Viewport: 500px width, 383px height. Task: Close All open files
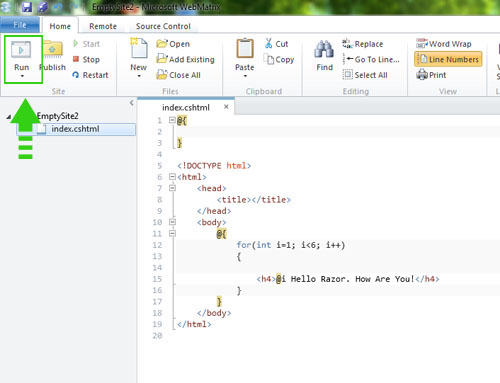pyautogui.click(x=178, y=75)
